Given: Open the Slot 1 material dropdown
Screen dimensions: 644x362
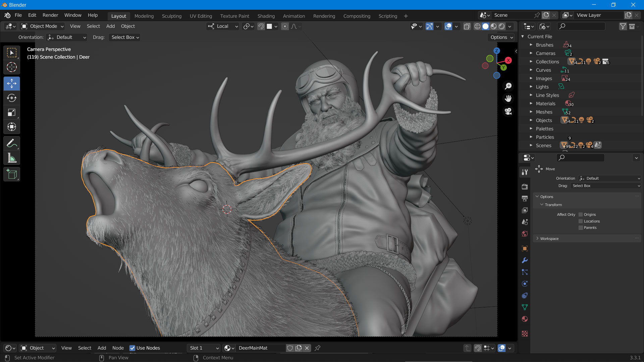Looking at the screenshot, I should 204,348.
